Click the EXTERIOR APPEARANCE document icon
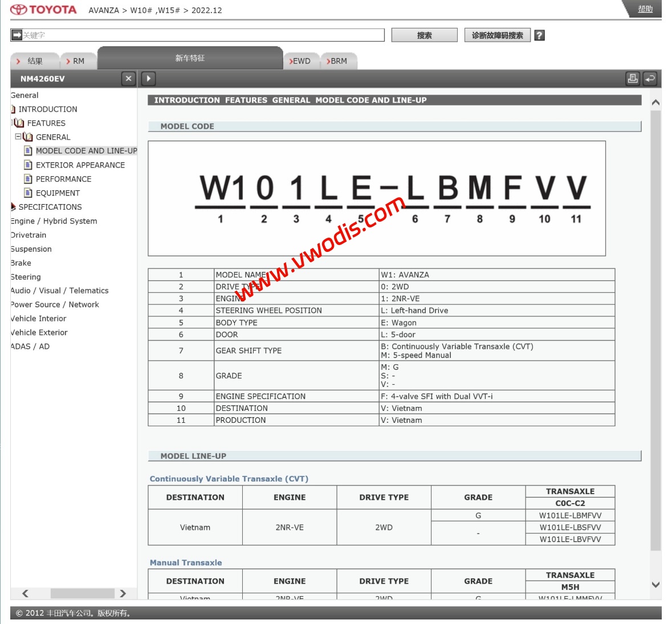This screenshot has width=672, height=624. (28, 165)
